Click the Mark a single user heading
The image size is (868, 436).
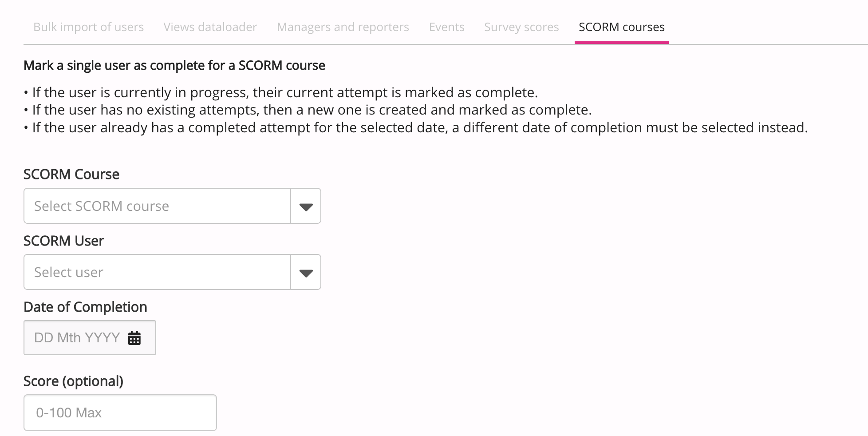[x=174, y=66]
